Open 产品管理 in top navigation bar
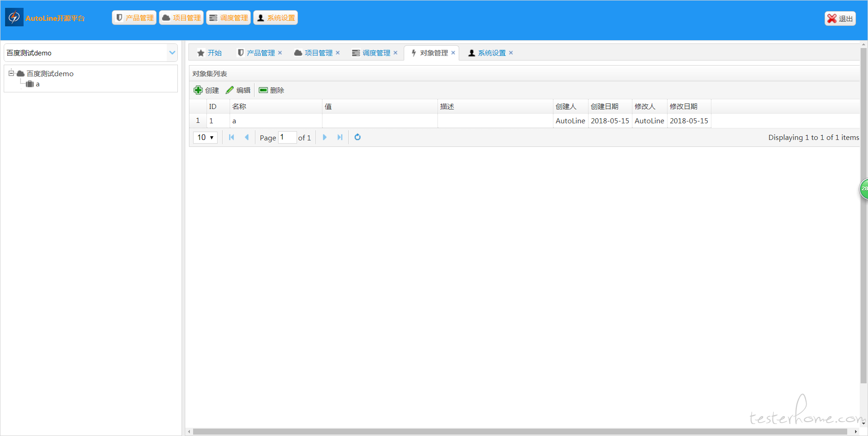 click(x=134, y=18)
